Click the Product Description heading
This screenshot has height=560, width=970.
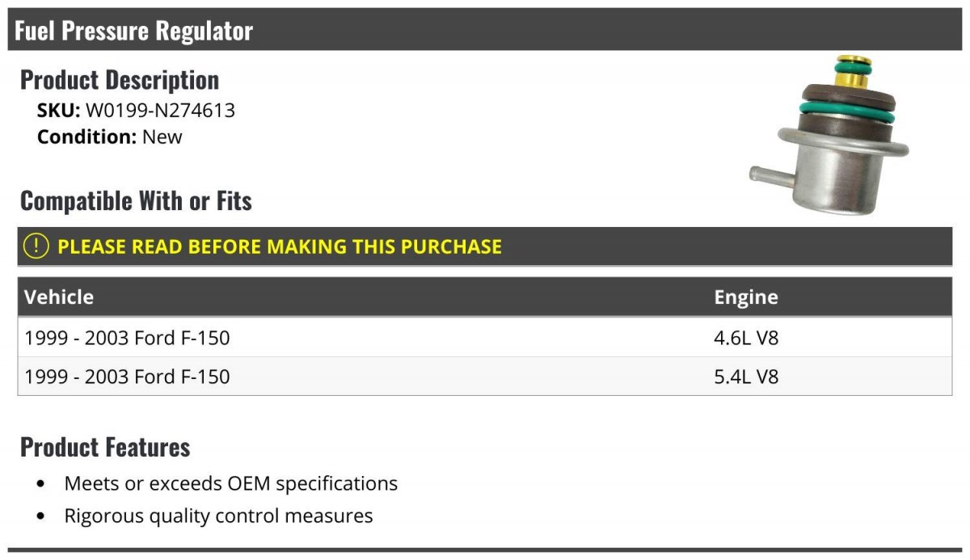(x=120, y=80)
